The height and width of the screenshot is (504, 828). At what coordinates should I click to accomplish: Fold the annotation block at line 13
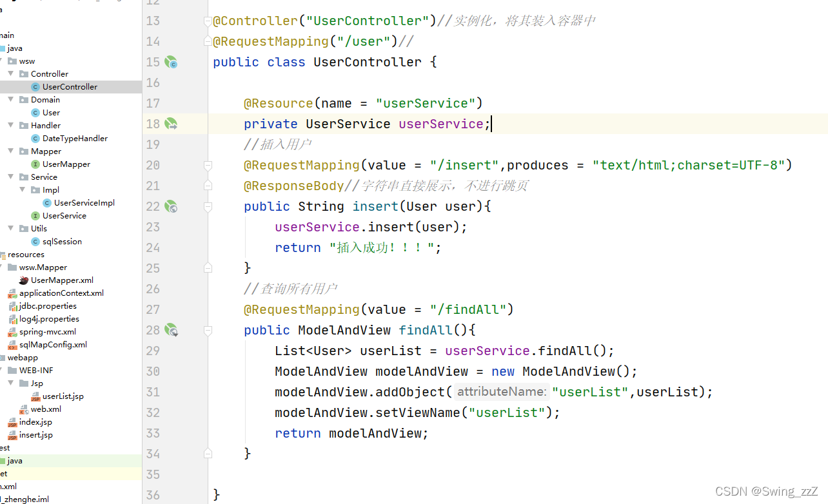[x=208, y=21]
